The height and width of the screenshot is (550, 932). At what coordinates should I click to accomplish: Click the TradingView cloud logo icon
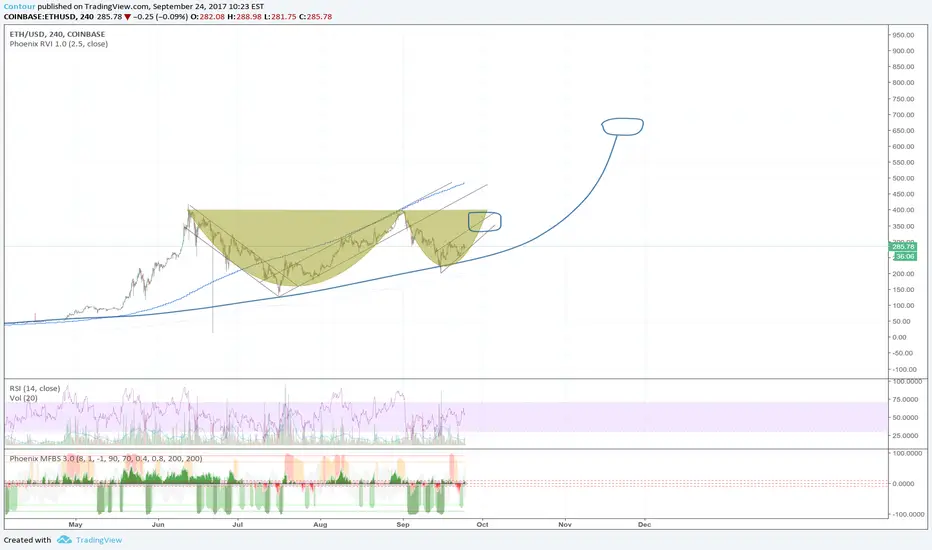(x=64, y=540)
